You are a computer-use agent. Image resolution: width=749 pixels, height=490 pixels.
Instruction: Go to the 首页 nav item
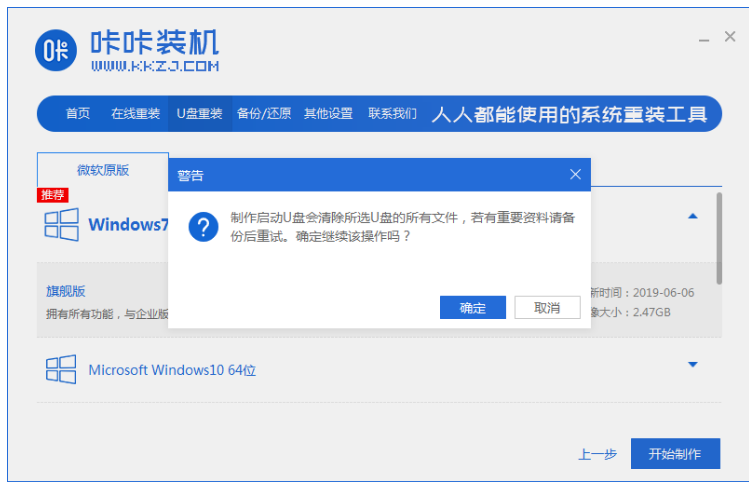(78, 114)
